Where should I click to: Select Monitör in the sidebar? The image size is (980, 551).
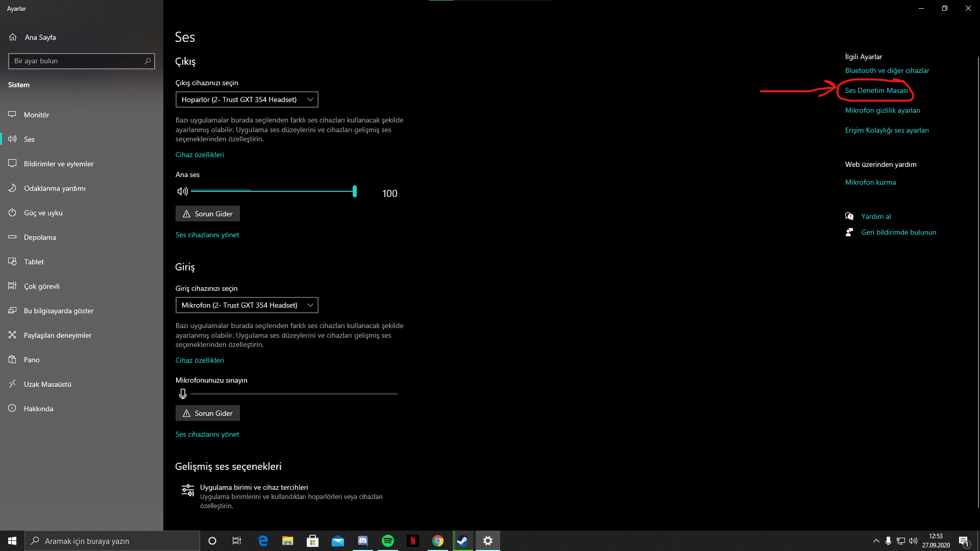37,115
